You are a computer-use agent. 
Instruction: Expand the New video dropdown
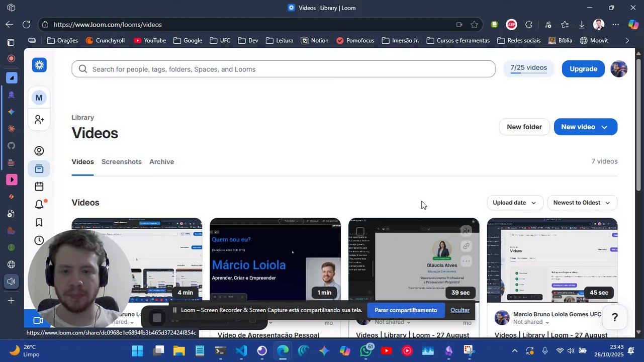click(604, 127)
